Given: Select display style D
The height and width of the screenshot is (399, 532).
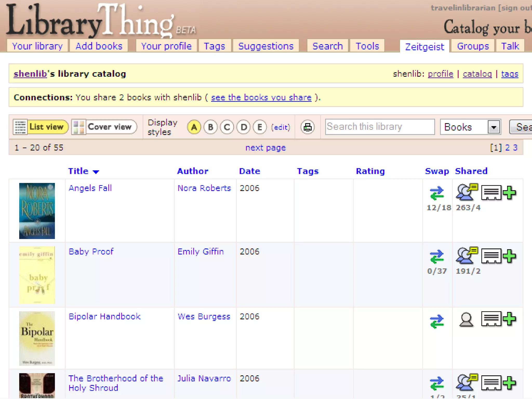Looking at the screenshot, I should tap(243, 127).
